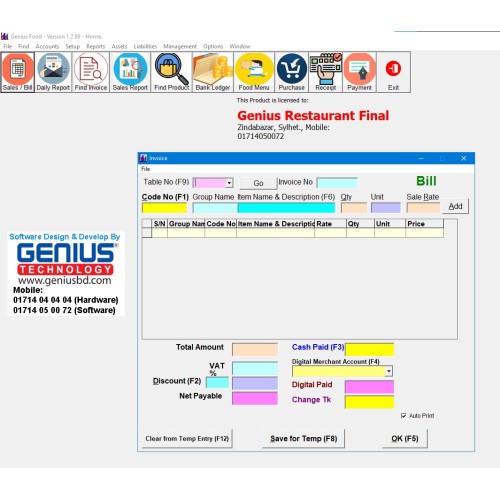
Task: Click the Find Invoice toolbar icon
Action: pyautogui.click(x=91, y=72)
